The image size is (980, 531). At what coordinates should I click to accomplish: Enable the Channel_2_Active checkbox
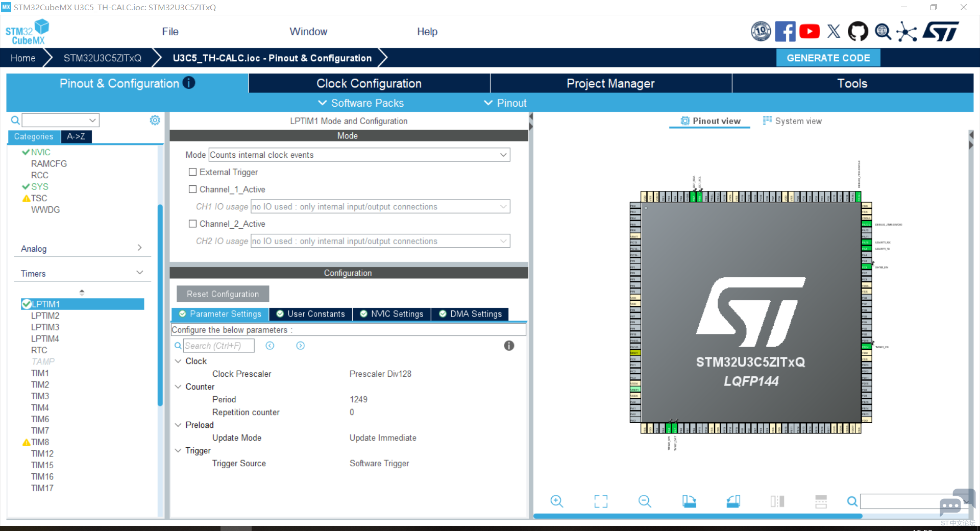point(192,224)
